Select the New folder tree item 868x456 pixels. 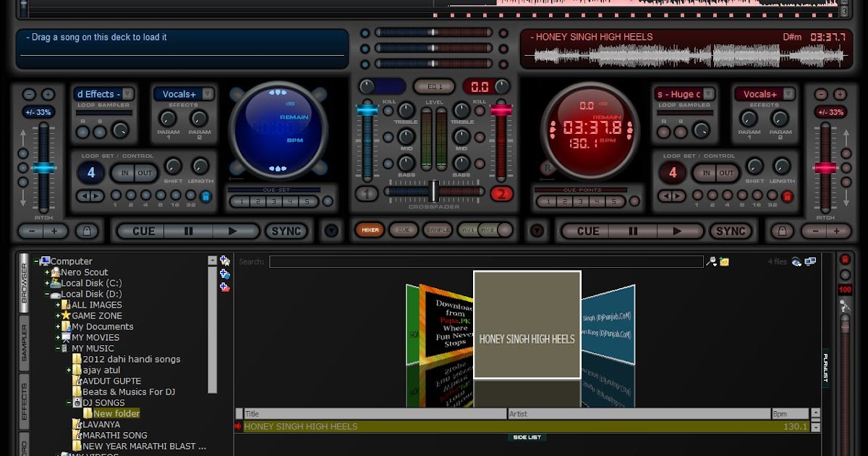coord(116,413)
